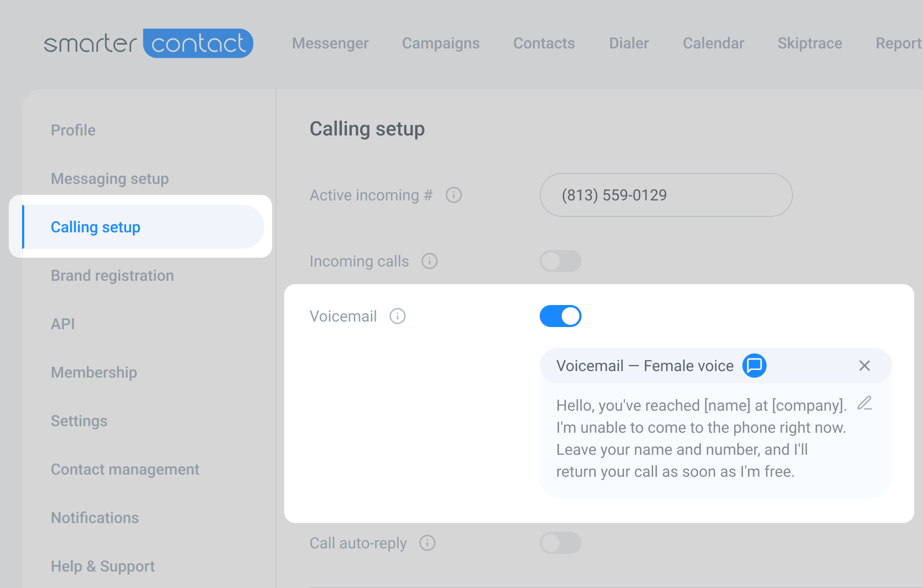
Task: Switch to the Messaging setup page
Action: (x=110, y=178)
